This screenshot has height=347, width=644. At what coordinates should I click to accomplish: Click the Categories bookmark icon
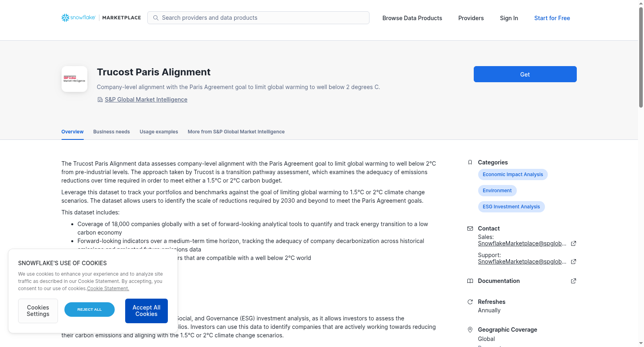coord(470,162)
